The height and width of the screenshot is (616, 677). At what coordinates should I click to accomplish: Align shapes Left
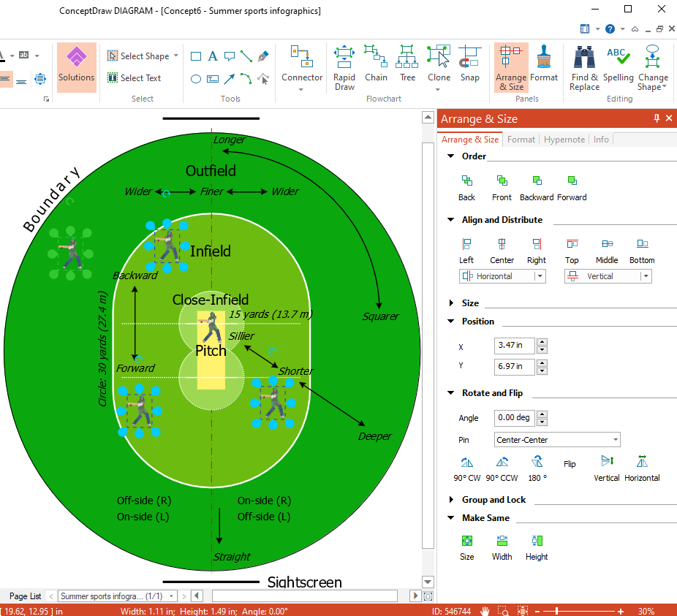tap(466, 251)
